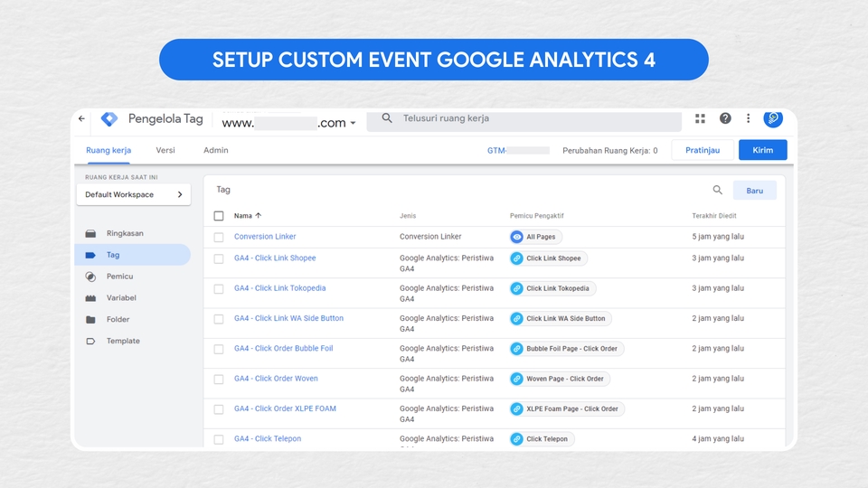Check the GA4 - Click Telepon checkbox
The height and width of the screenshot is (488, 868).
[x=219, y=439]
